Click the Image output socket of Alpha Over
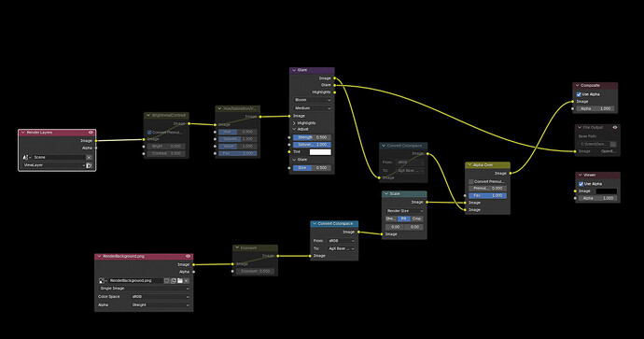This screenshot has width=644, height=339. [511, 174]
